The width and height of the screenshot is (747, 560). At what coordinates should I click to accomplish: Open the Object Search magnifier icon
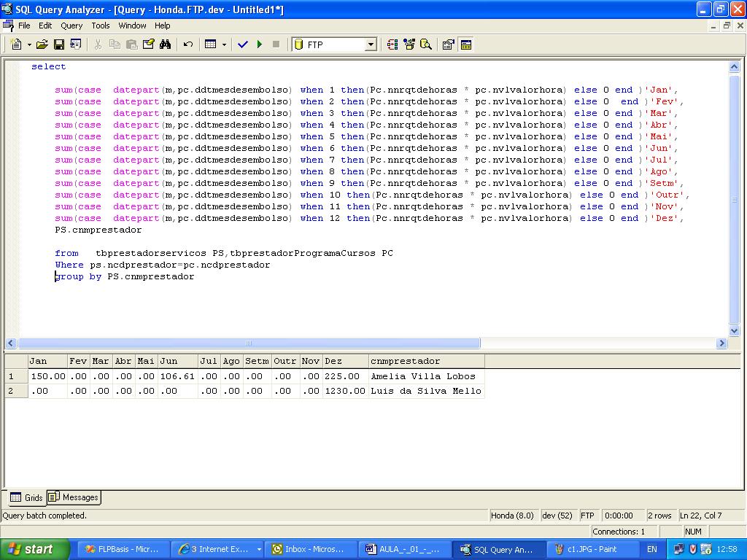426,44
